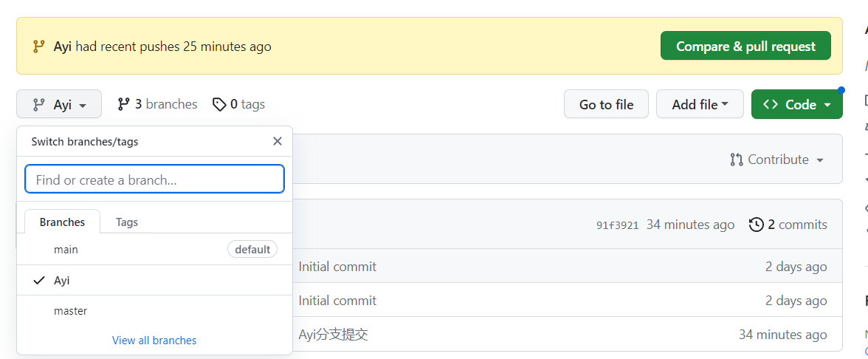Switch to the main branch
Screen dimensions: 868x359
[66, 250]
